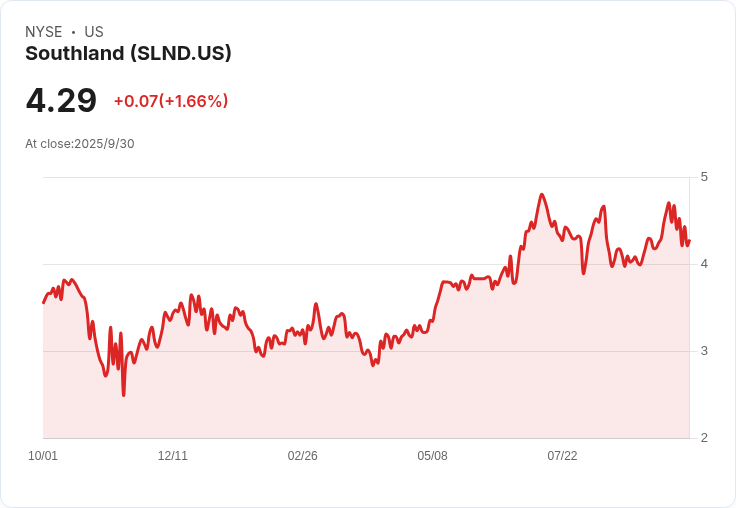Click the 5 price axis label

pos(704,177)
